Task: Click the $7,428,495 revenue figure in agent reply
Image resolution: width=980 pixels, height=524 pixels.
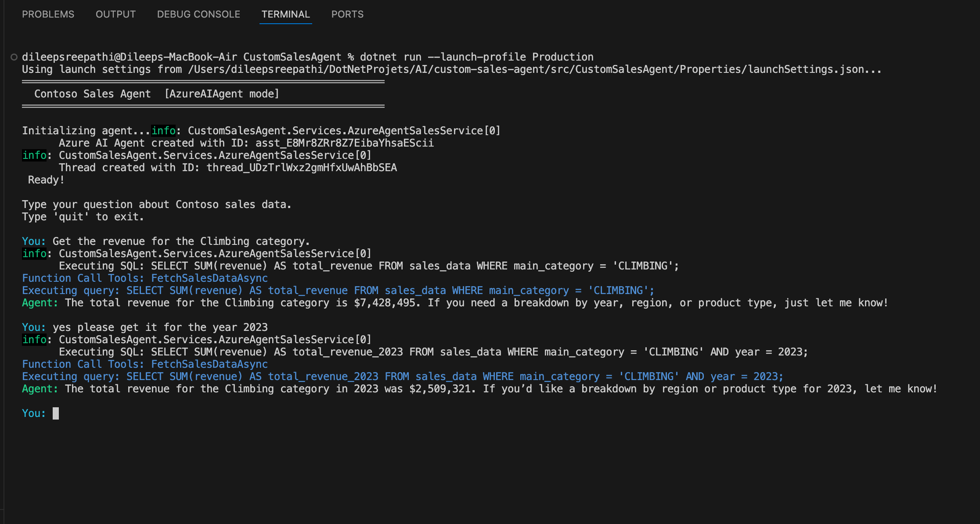Action: [x=385, y=303]
